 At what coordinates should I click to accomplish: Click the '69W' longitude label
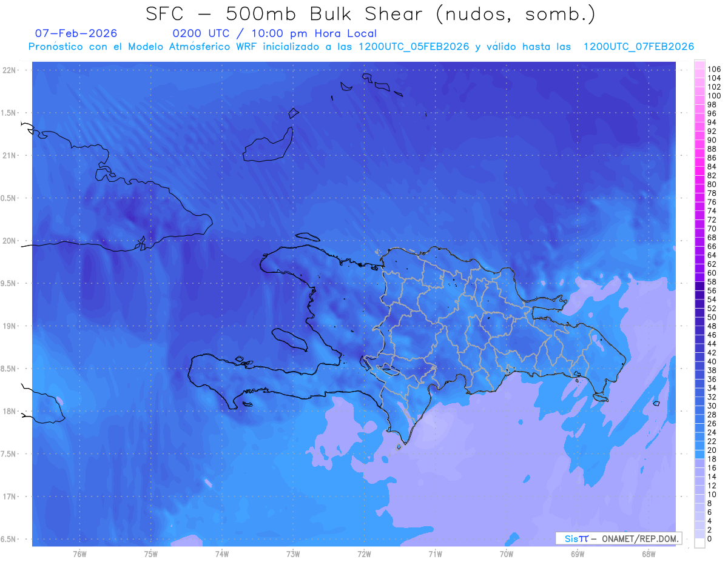(578, 554)
